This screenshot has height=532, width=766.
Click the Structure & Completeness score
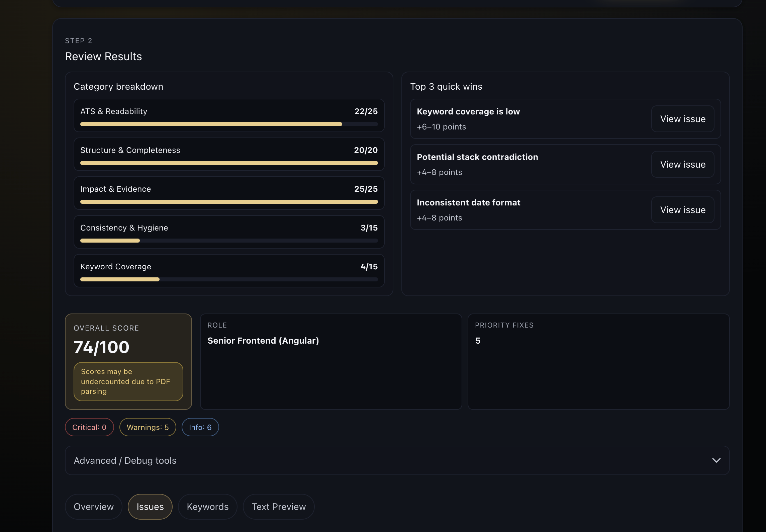pyautogui.click(x=366, y=150)
